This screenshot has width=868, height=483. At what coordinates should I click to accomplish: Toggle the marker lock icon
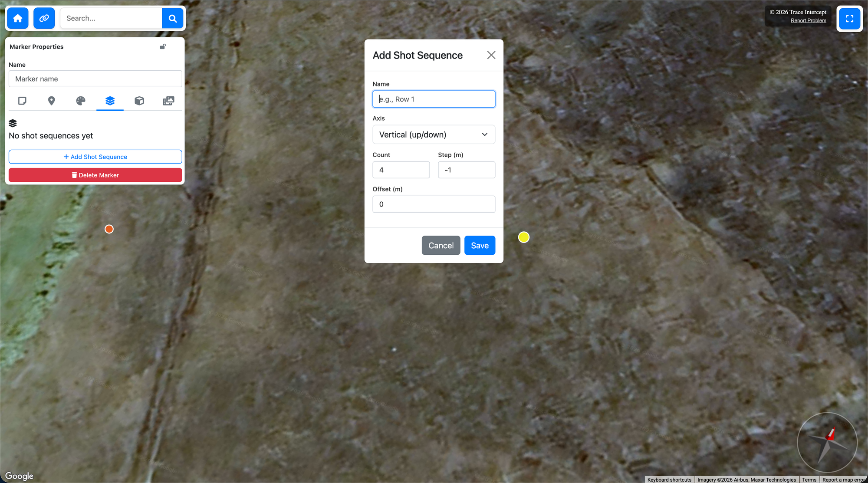[x=163, y=46]
